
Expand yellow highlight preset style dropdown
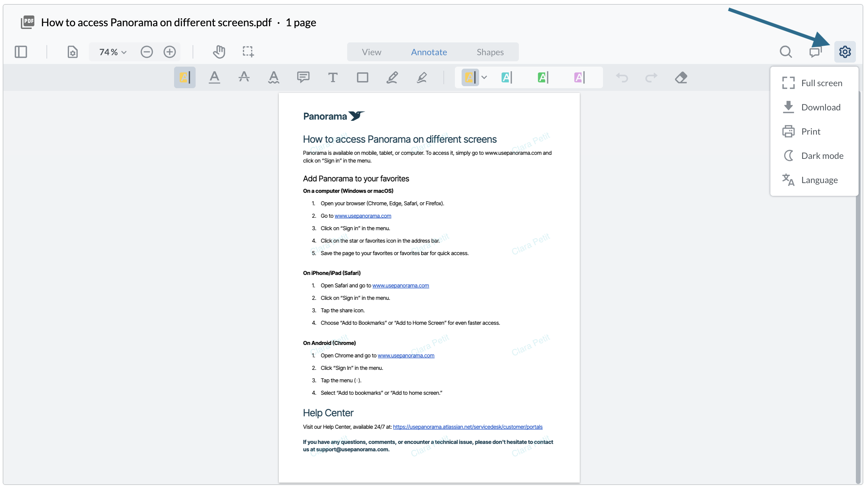click(484, 77)
